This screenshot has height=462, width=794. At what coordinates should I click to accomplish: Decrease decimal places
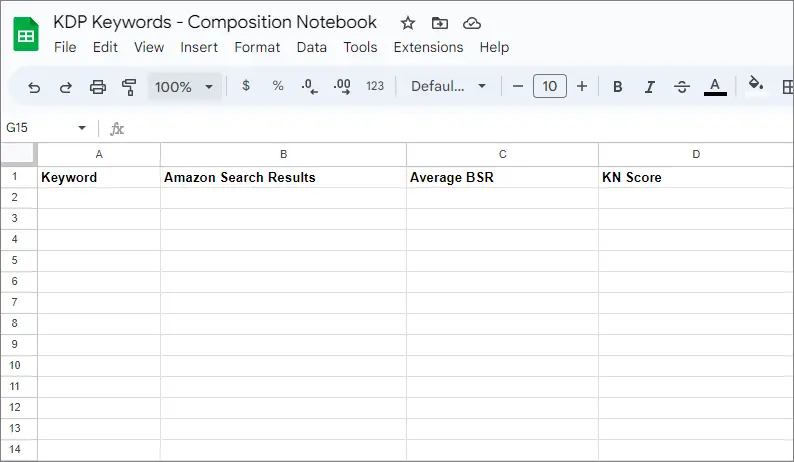(309, 87)
